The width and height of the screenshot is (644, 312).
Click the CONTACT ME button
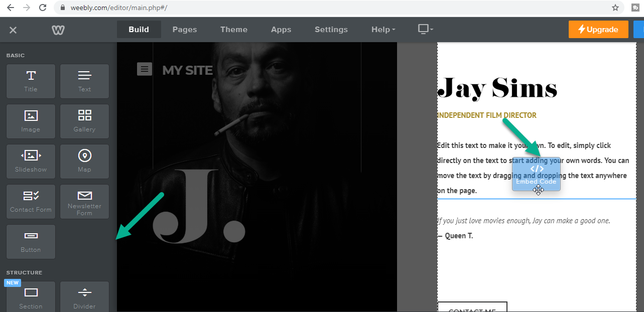tap(472, 307)
